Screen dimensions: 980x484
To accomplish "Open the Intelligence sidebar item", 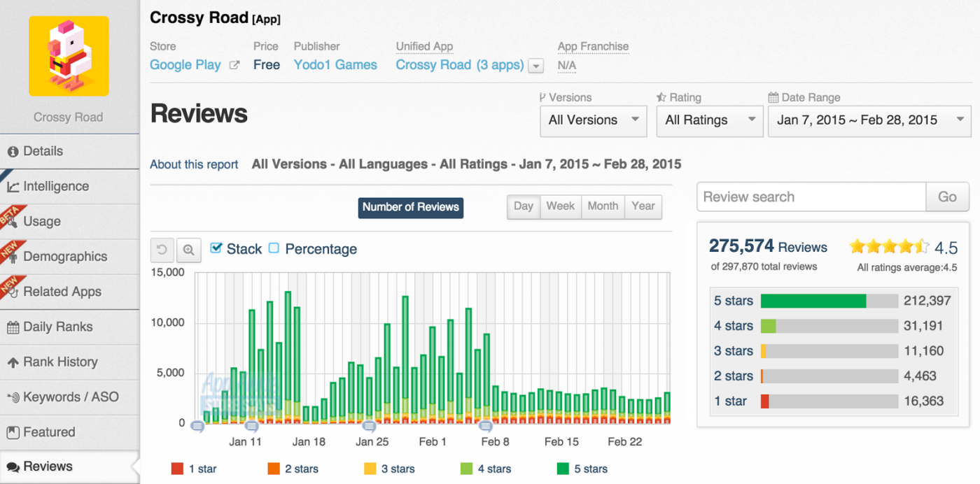I will (70, 187).
